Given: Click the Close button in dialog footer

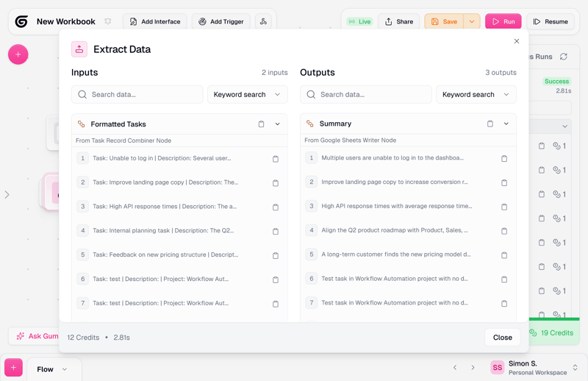Looking at the screenshot, I should (502, 338).
